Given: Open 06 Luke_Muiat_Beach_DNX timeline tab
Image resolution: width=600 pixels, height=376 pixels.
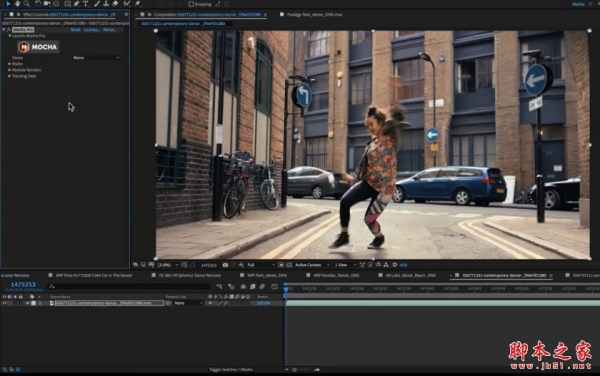Looking at the screenshot, I should [411, 275].
